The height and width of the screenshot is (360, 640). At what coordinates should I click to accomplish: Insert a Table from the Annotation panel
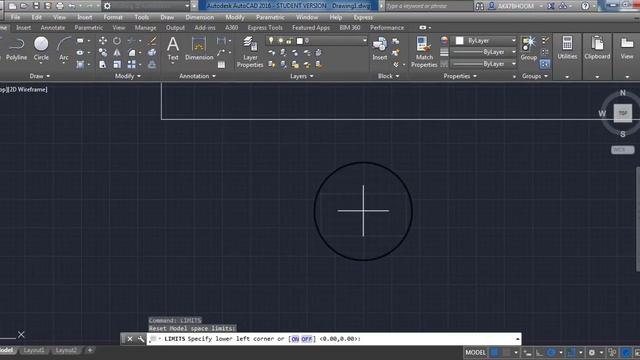(221, 64)
